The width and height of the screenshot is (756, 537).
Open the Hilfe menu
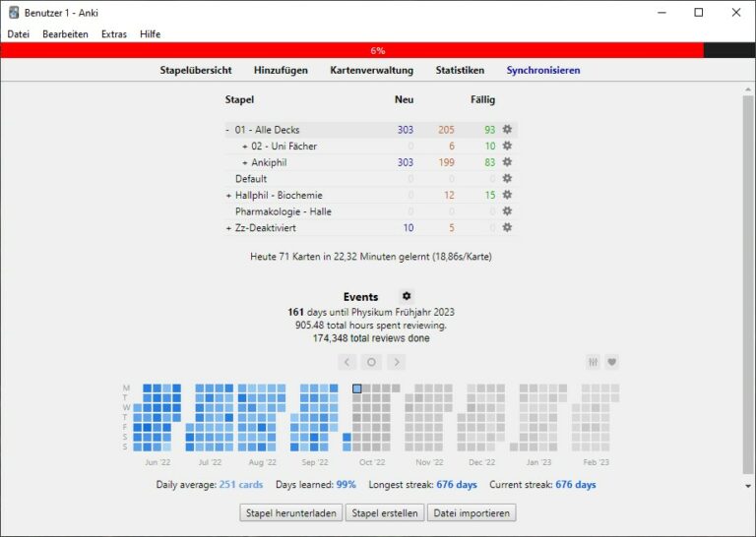tap(150, 34)
